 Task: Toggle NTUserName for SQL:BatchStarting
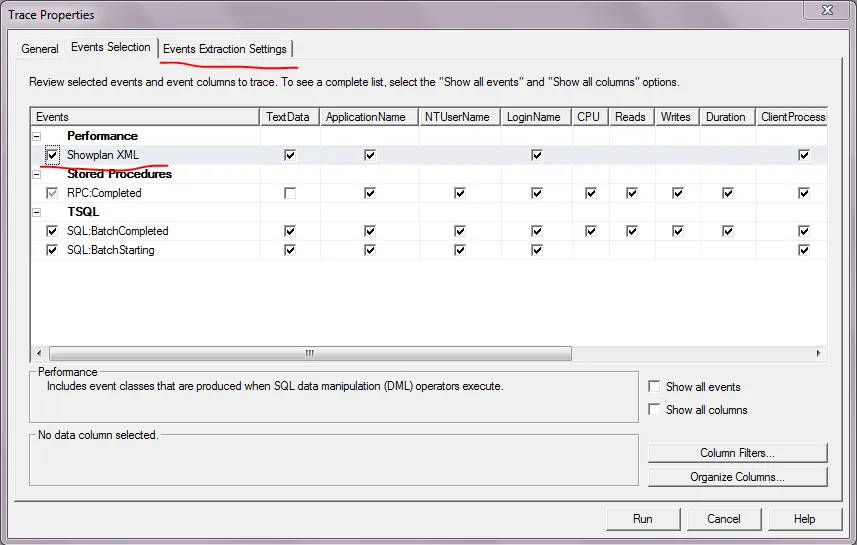[460, 250]
